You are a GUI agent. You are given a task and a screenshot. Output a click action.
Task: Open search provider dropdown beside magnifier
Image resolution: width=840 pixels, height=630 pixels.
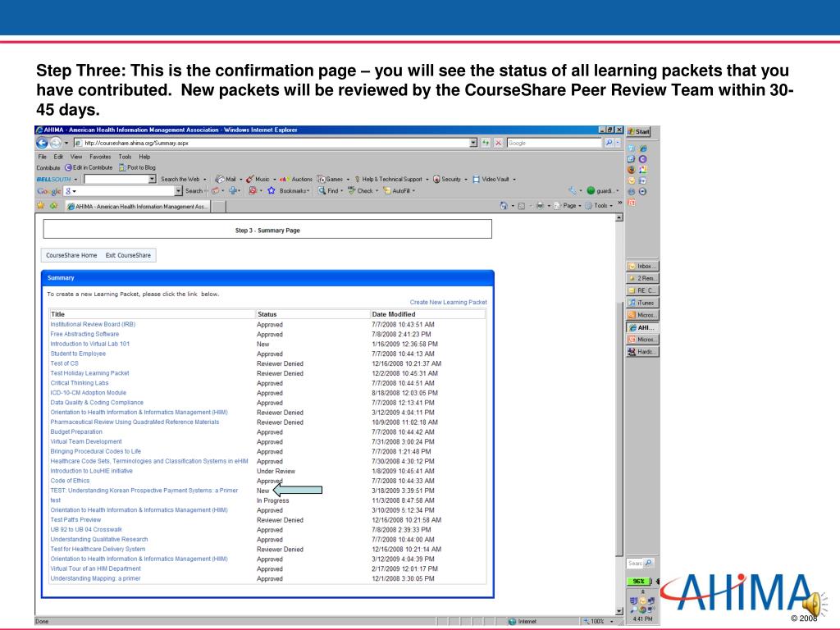pyautogui.click(x=618, y=143)
